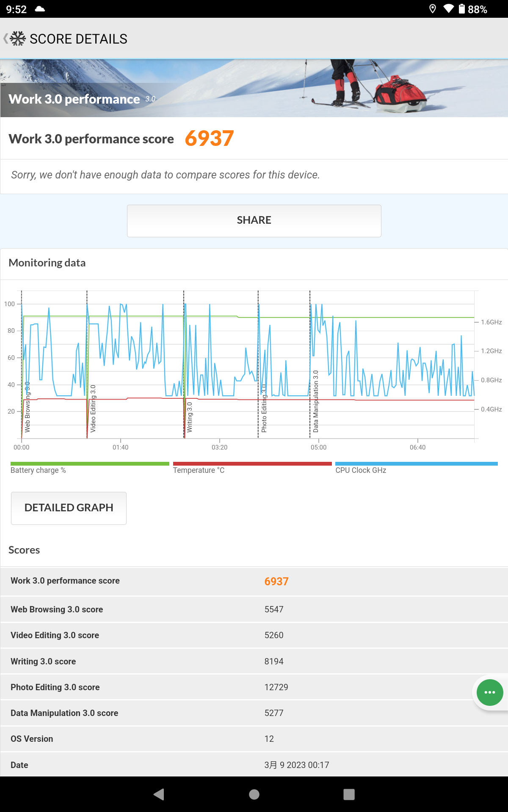Toggle the red Temperature °C legend

[252, 468]
